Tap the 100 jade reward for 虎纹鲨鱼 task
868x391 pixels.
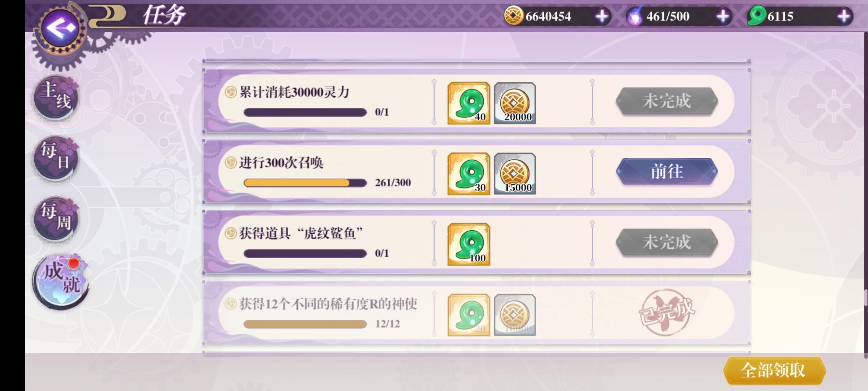469,244
